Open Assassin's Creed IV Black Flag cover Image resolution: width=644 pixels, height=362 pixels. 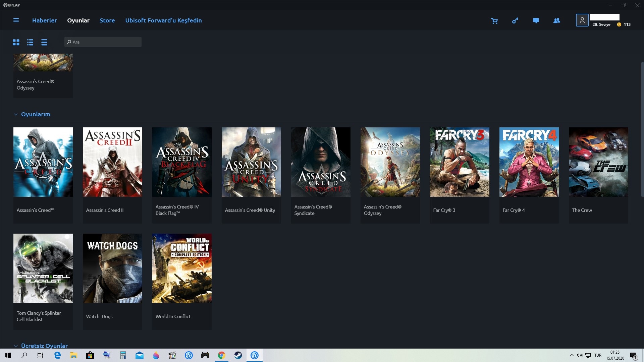coord(182,162)
